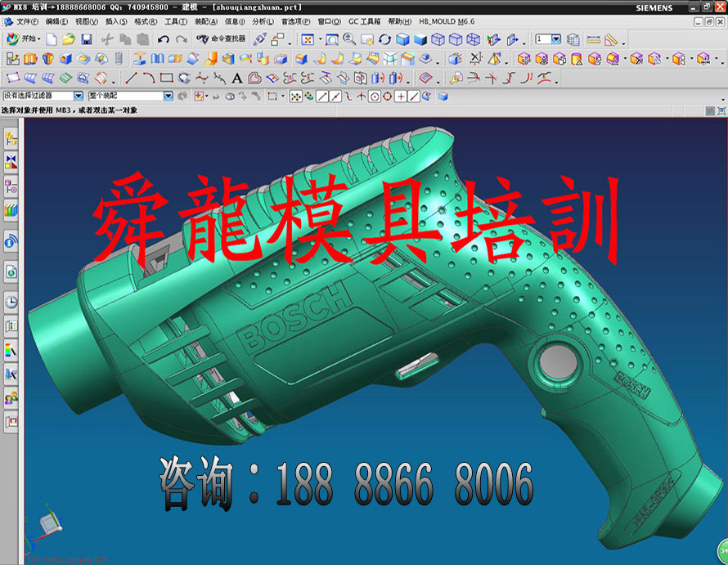Toggle Mid Point snap
The image size is (728, 565).
pos(335,96)
